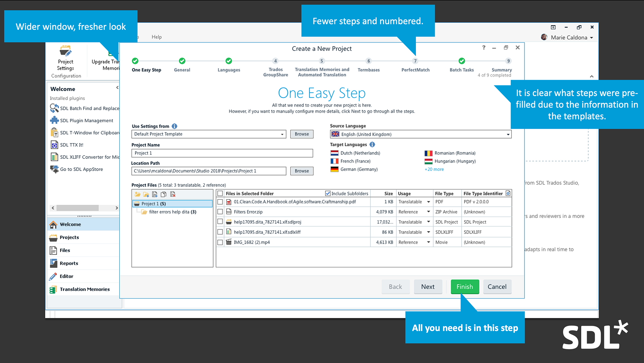Browse for a project template
The image size is (644, 363).
click(302, 134)
